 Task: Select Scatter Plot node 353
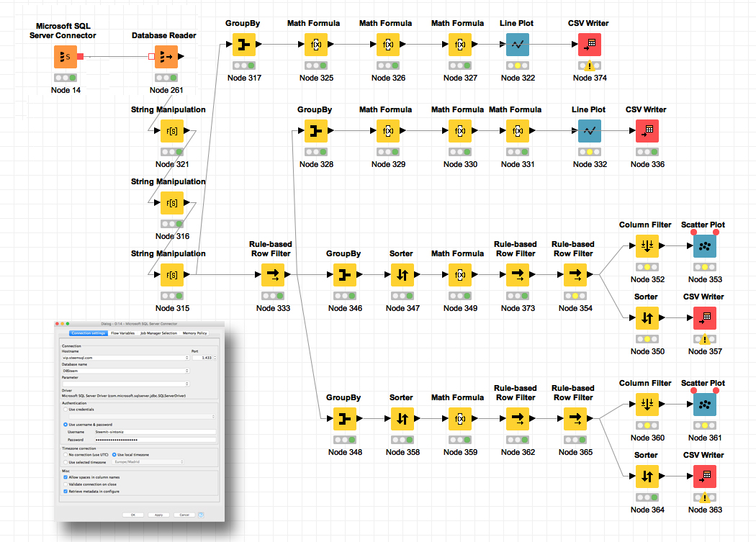click(x=705, y=246)
